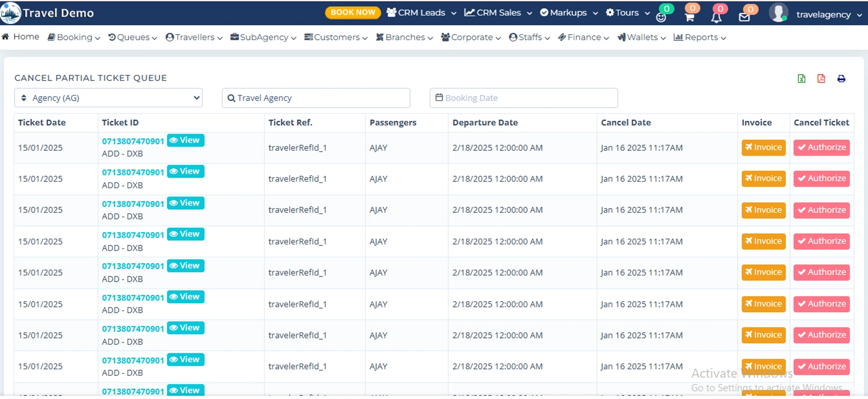Screen dimensions: 868x399
Task: Open the Booking menu
Action: (74, 37)
